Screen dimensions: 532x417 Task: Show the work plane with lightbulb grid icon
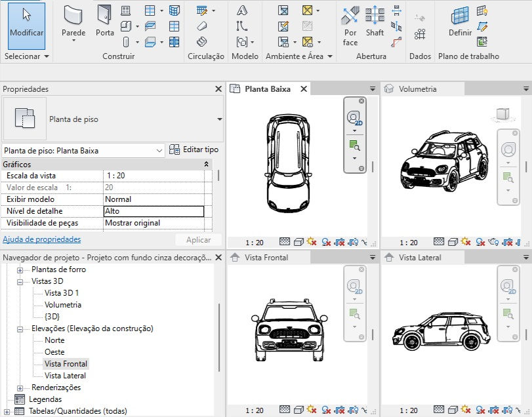point(482,10)
